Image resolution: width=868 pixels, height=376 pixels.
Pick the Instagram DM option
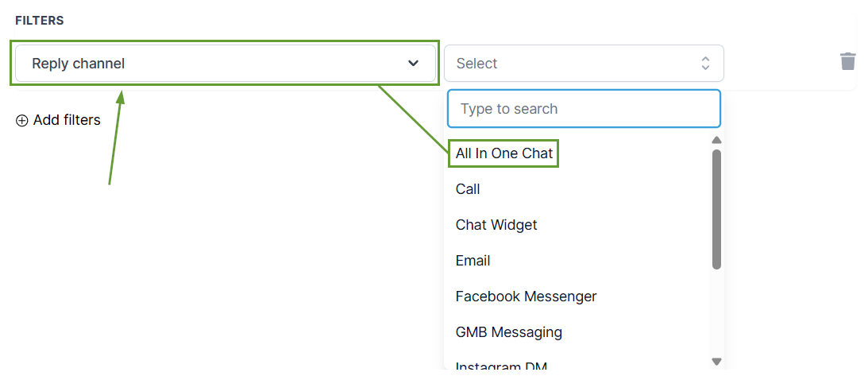click(x=501, y=366)
